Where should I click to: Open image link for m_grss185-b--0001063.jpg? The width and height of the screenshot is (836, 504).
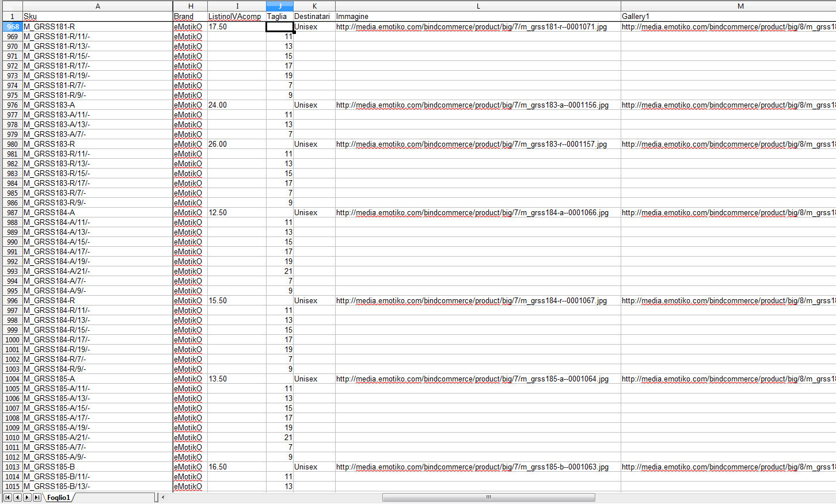tap(472, 467)
